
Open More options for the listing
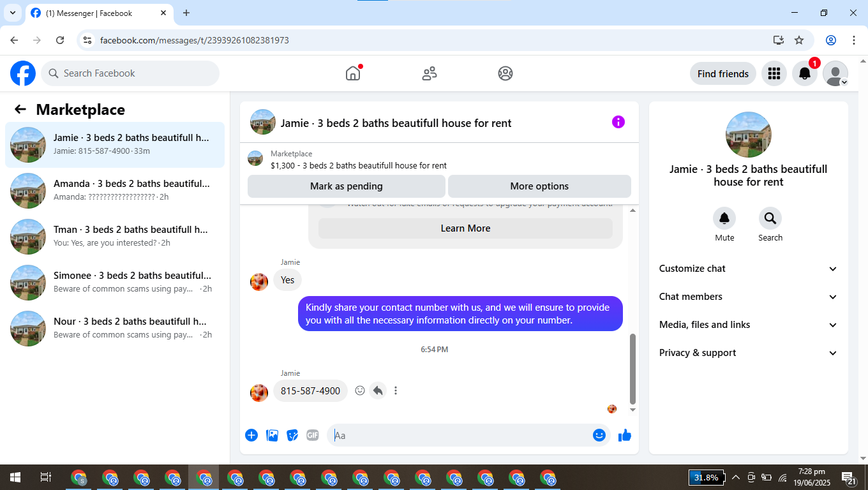pos(539,186)
